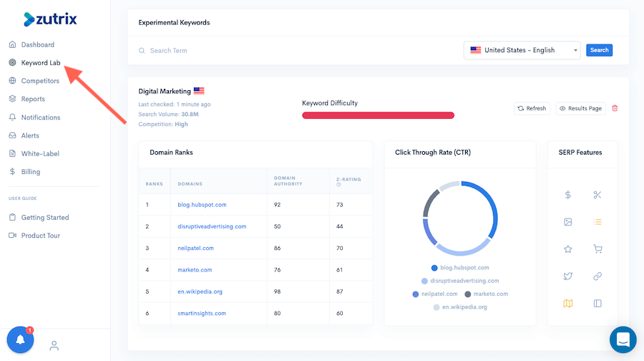
Task: Open Getting Started guide
Action: [x=45, y=217]
